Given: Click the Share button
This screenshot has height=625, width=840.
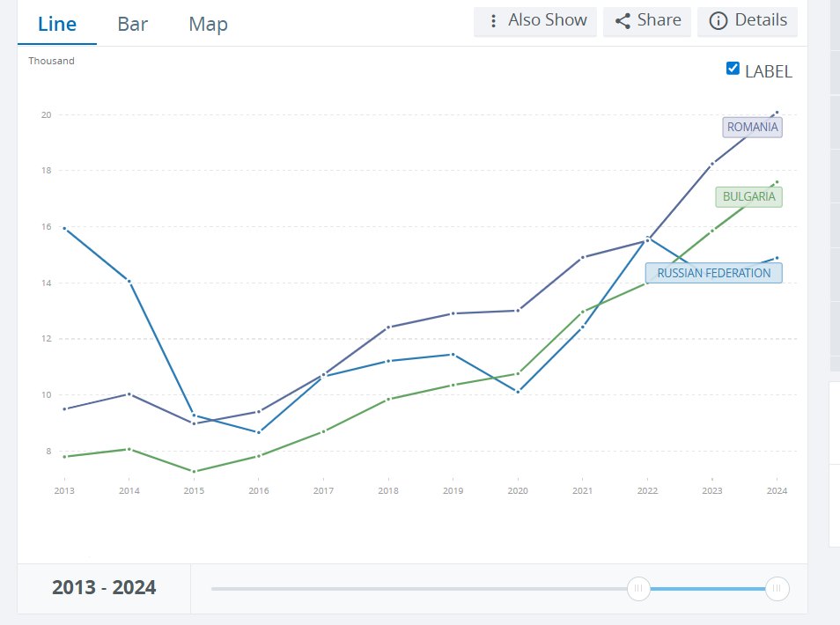Looking at the screenshot, I should tap(647, 21).
